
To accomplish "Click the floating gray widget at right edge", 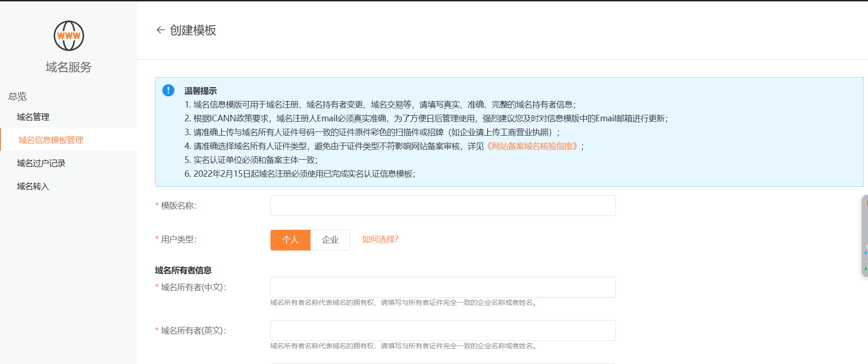I will (864, 235).
